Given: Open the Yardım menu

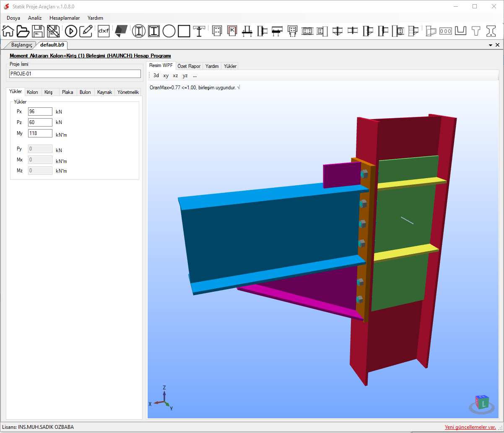Looking at the screenshot, I should 95,18.
